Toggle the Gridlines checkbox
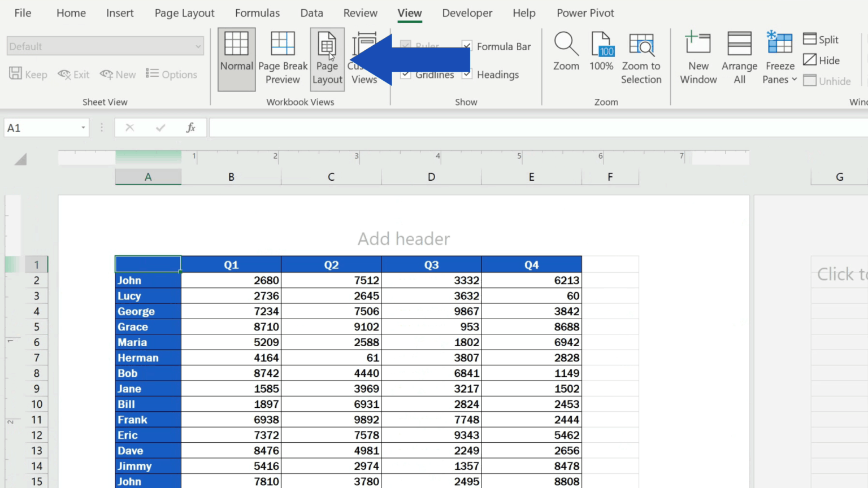Viewport: 868px width, 488px height. coord(406,74)
